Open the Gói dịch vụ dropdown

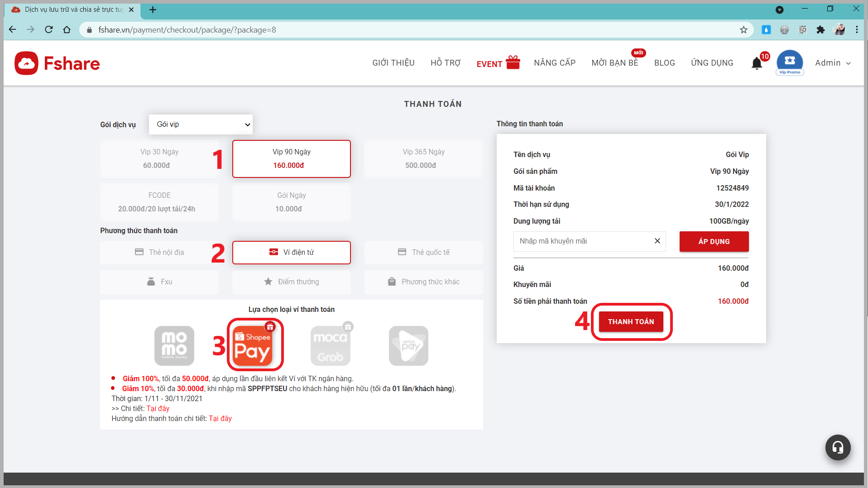pos(201,124)
